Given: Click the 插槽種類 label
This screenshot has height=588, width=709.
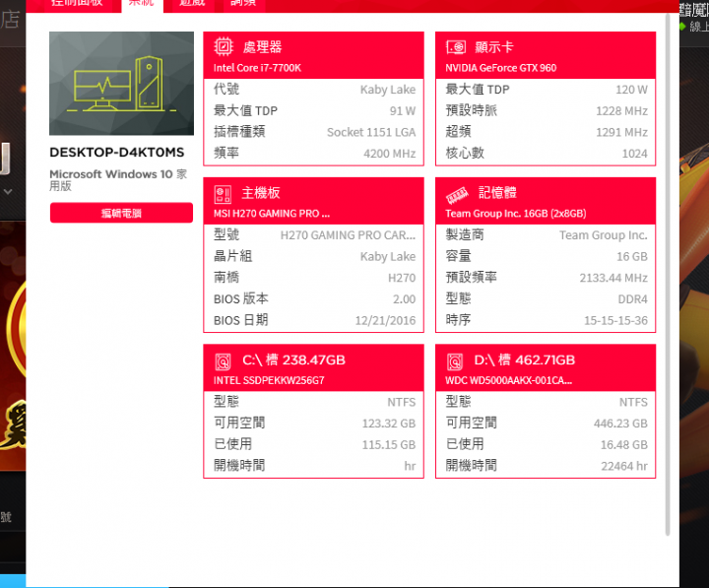Looking at the screenshot, I should 239,132.
